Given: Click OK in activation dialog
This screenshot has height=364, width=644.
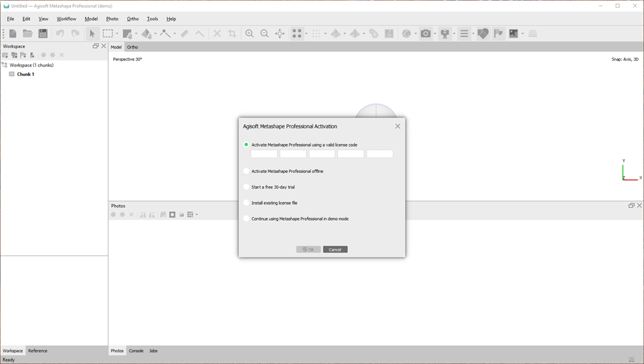Looking at the screenshot, I should [308, 250].
